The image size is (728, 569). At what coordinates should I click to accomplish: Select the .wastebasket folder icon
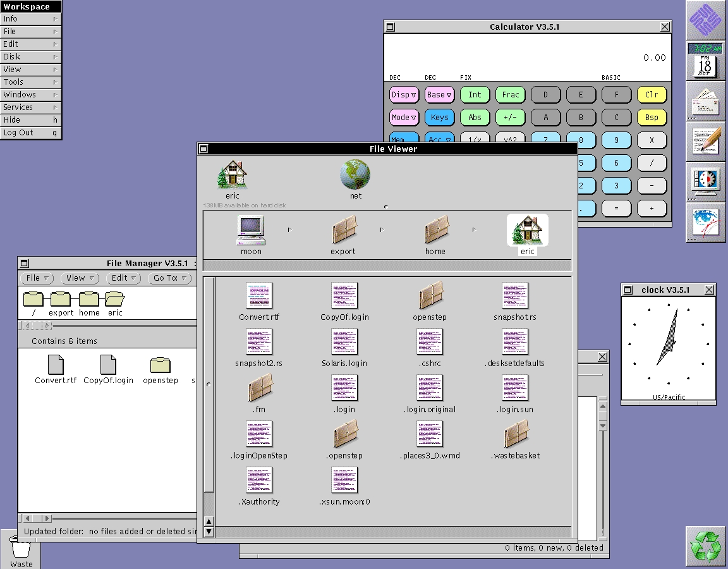click(x=516, y=434)
